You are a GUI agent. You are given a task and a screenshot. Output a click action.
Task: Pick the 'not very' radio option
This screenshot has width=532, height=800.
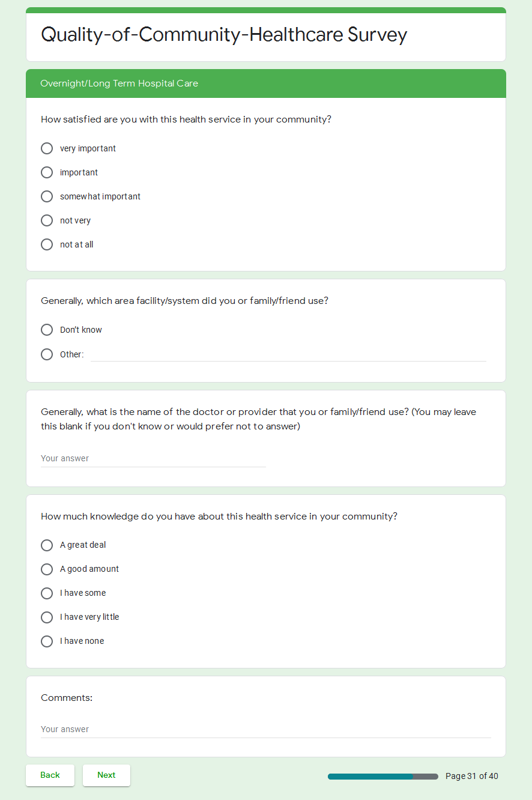click(x=47, y=220)
